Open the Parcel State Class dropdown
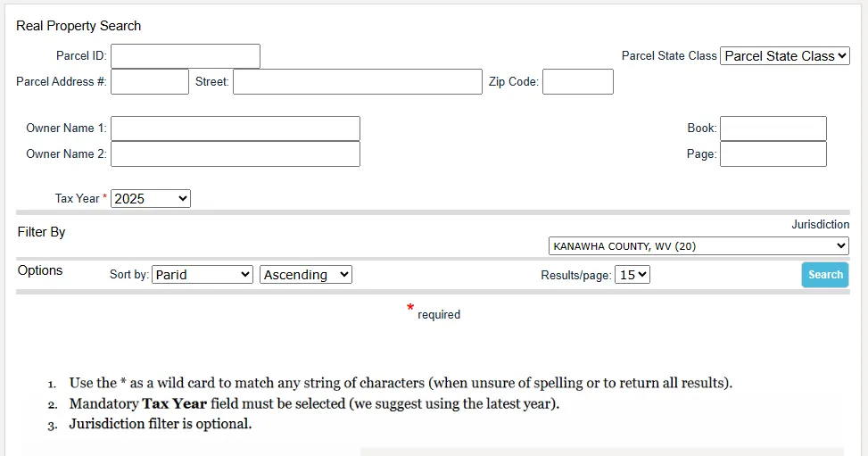 pyautogui.click(x=784, y=56)
